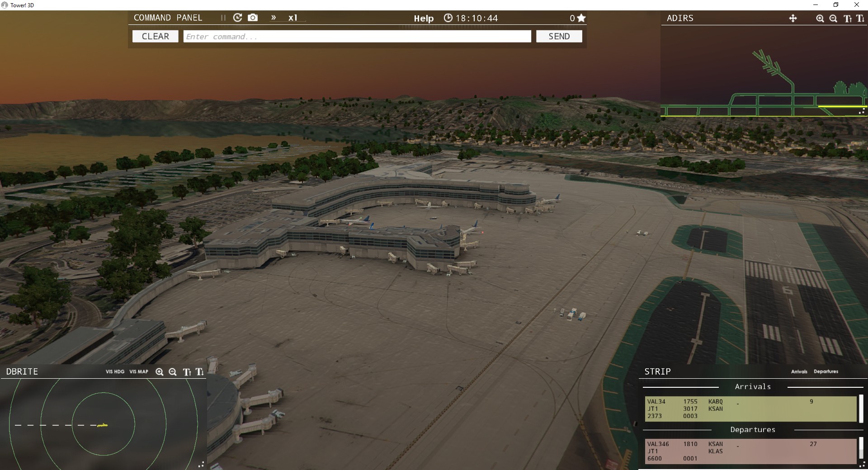
Task: Open the Help link
Action: (424, 19)
